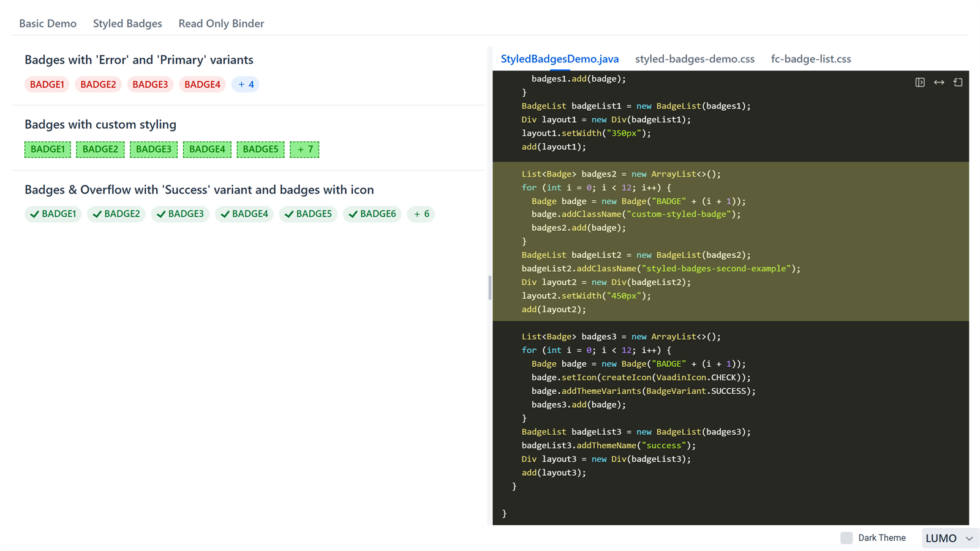The height and width of the screenshot is (551, 980).
Task: Click the heading "Badges with 'Error' and 'Primary' variants"
Action: pos(139,59)
